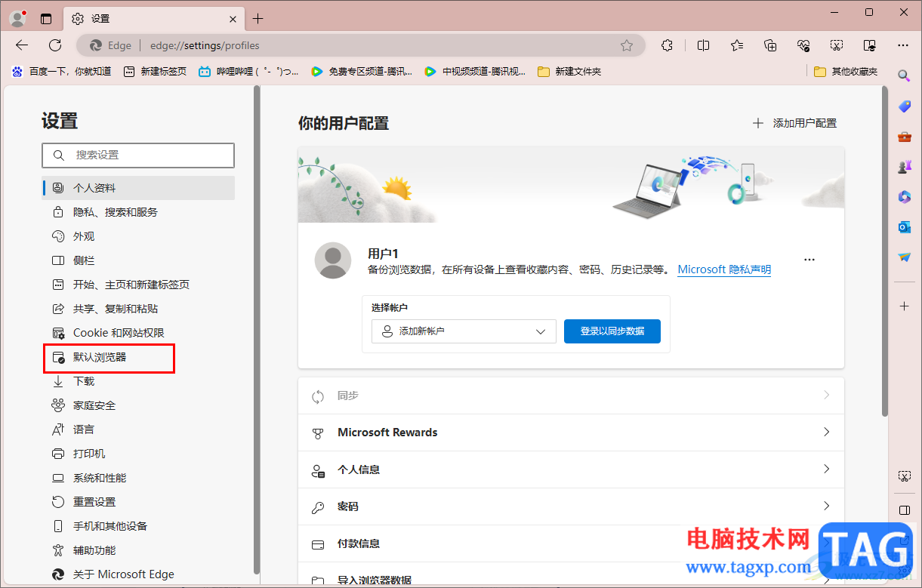This screenshot has height=588, width=922.
Task: Open the tab actions menu icon
Action: coord(46,19)
